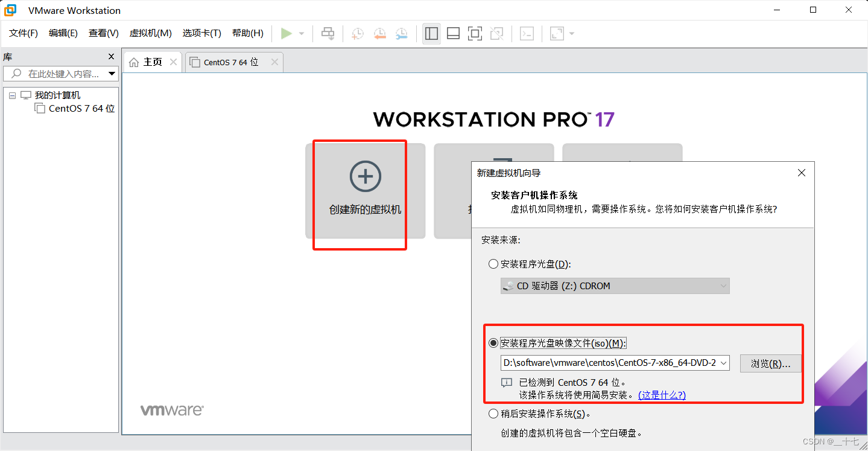
Task: Click the magnifier icon in library search
Action: point(16,74)
